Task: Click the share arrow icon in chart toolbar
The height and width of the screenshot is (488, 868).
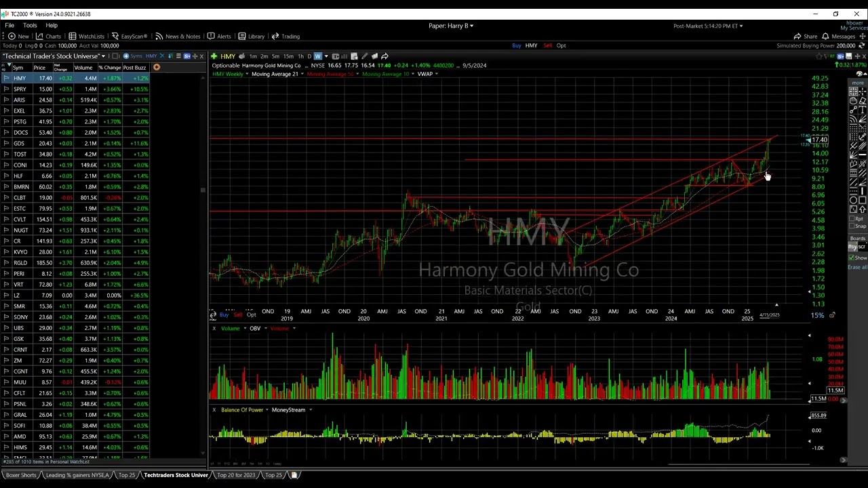Action: click(x=384, y=56)
